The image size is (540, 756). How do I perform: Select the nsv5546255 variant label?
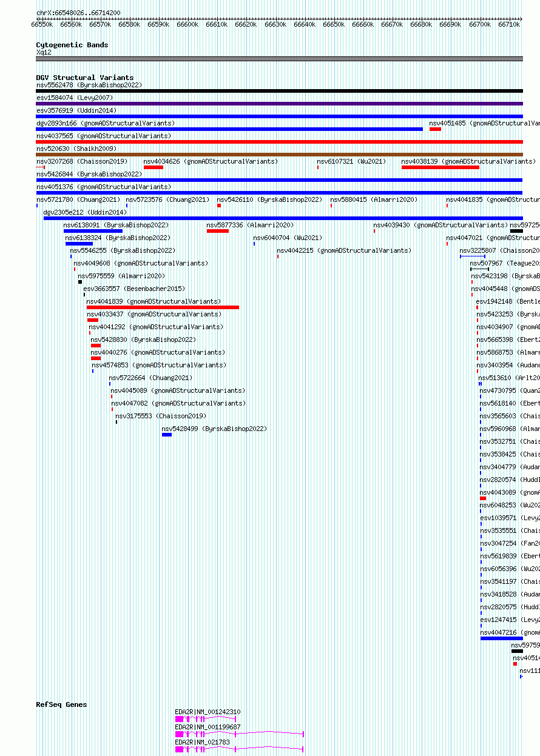[x=123, y=250]
